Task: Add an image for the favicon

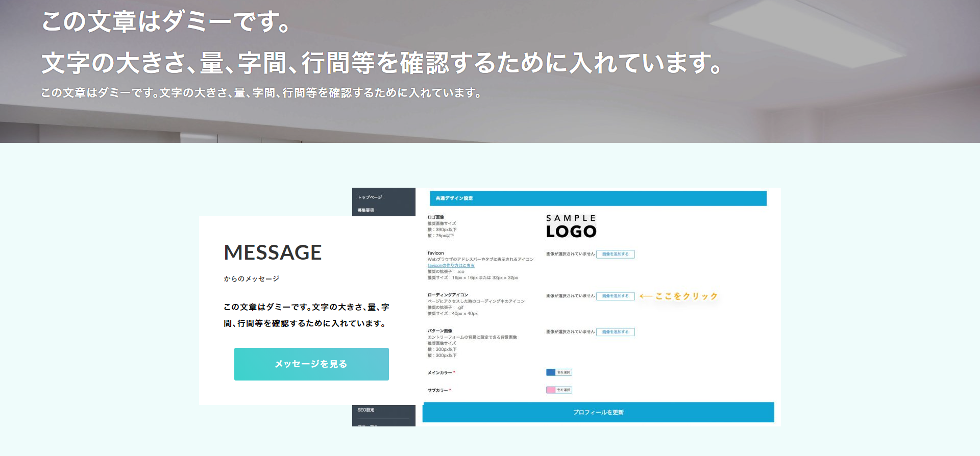Action: (x=615, y=254)
